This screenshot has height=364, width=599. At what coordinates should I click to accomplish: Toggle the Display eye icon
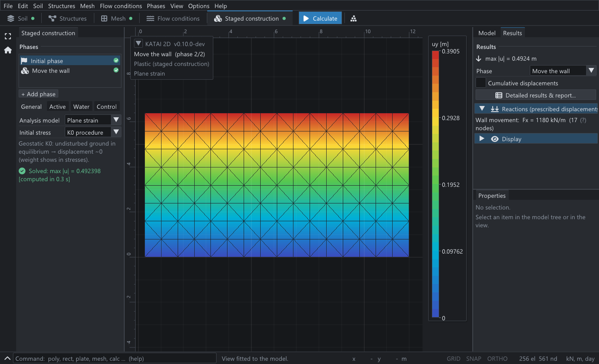click(x=495, y=139)
